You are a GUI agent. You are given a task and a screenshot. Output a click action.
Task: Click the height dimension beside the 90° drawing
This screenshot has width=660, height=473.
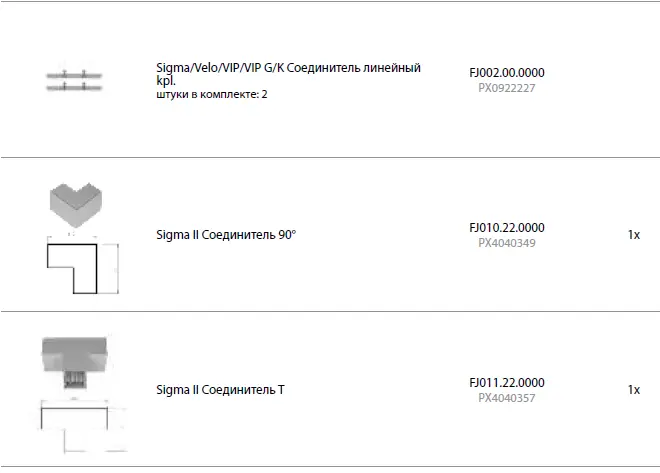click(115, 269)
